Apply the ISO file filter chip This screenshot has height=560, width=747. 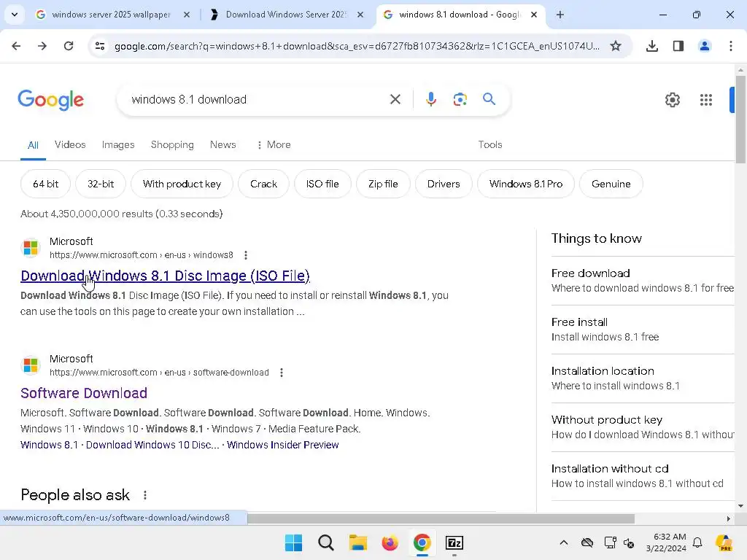(322, 184)
